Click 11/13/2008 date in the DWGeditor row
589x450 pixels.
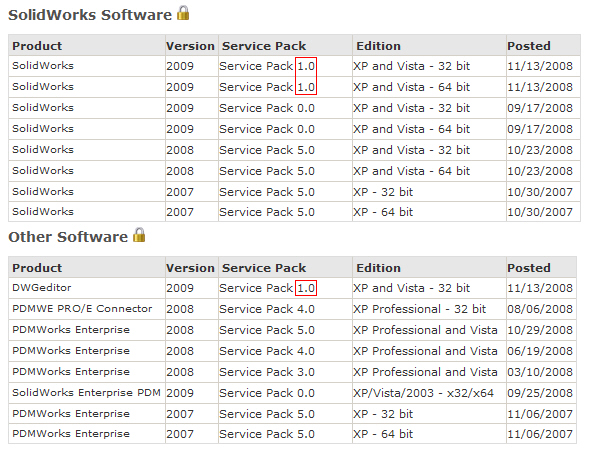[540, 288]
